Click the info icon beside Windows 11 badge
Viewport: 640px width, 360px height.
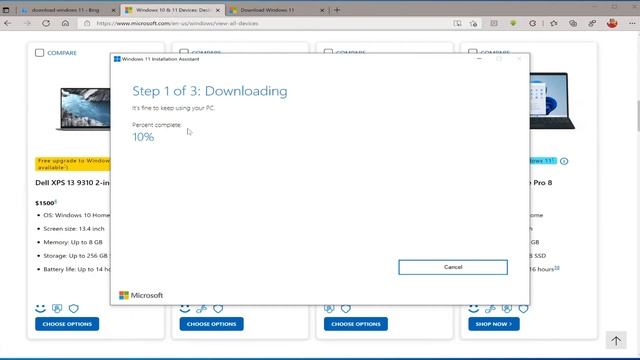(x=564, y=161)
